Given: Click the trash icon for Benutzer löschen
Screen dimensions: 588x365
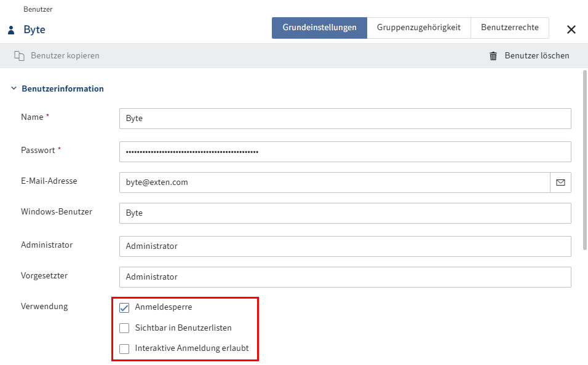Looking at the screenshot, I should [492, 55].
